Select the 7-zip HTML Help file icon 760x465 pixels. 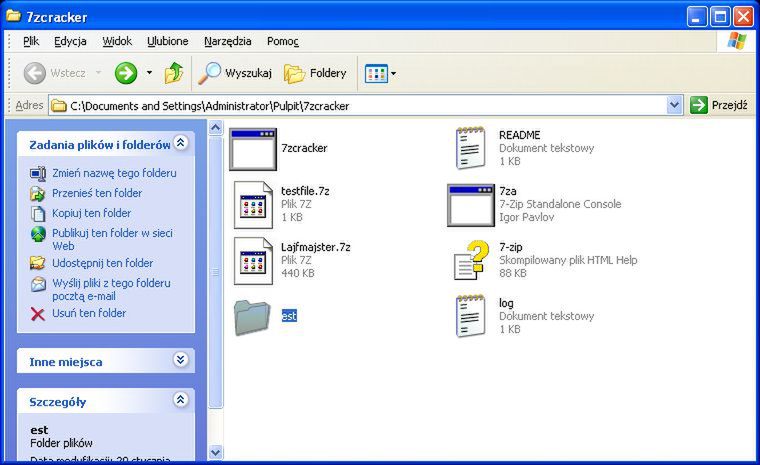(471, 260)
